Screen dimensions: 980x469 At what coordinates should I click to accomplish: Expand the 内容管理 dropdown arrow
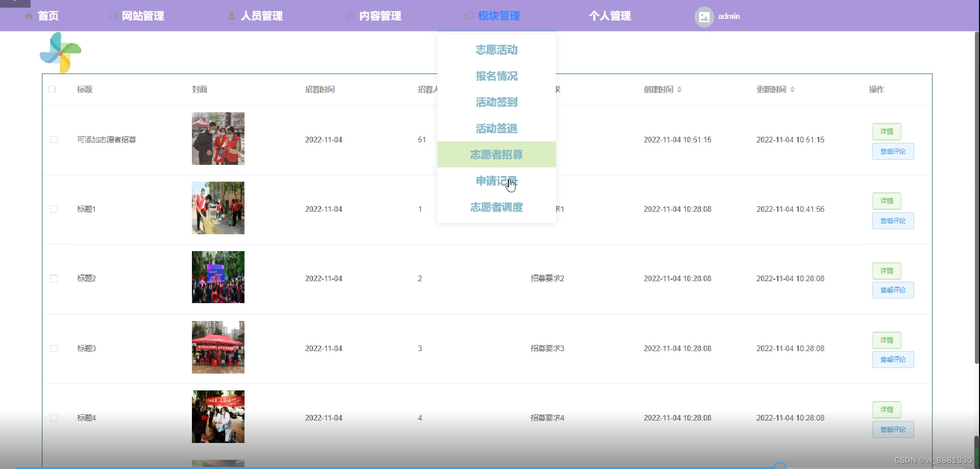409,16
